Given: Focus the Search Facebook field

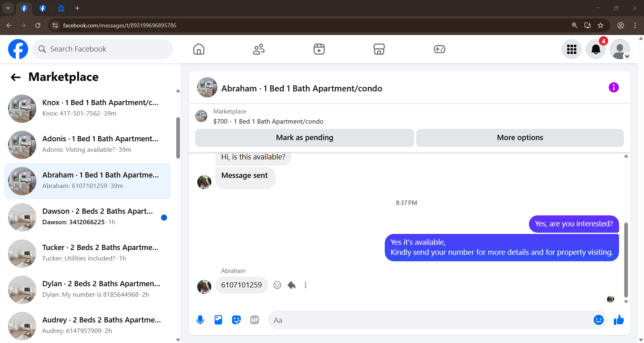Looking at the screenshot, I should point(103,49).
